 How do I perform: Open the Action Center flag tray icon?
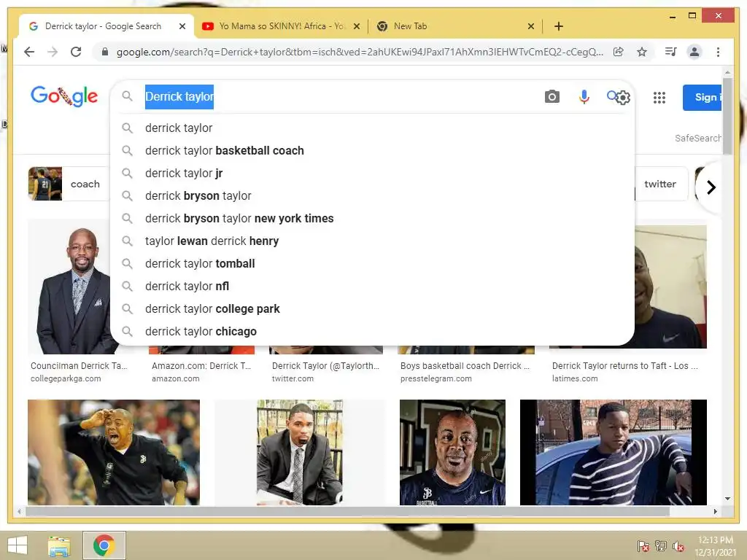click(x=643, y=546)
